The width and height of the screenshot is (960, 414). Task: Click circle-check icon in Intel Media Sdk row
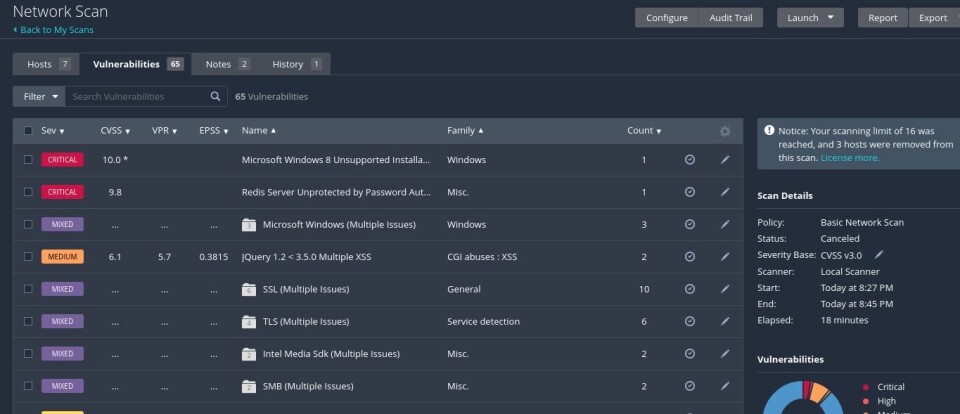point(689,354)
